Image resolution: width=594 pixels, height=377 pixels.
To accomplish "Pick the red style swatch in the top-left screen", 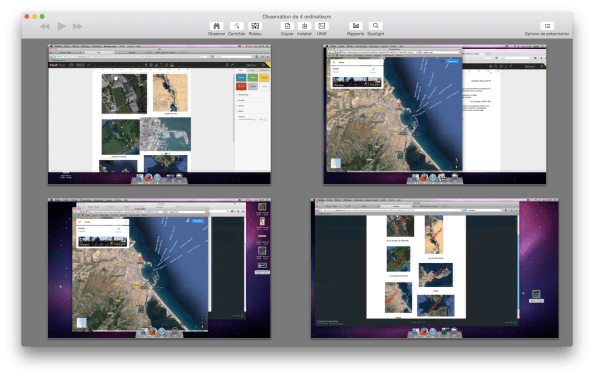I will coord(241,86).
